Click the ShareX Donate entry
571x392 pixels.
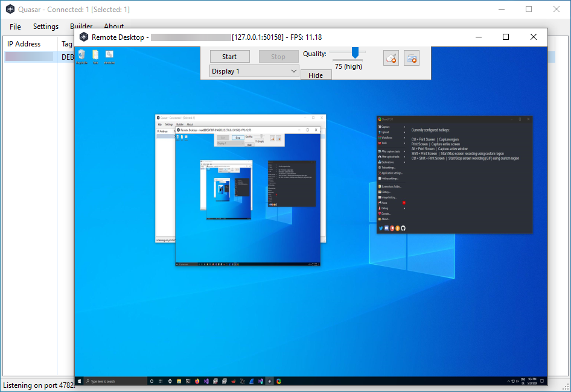386,213
